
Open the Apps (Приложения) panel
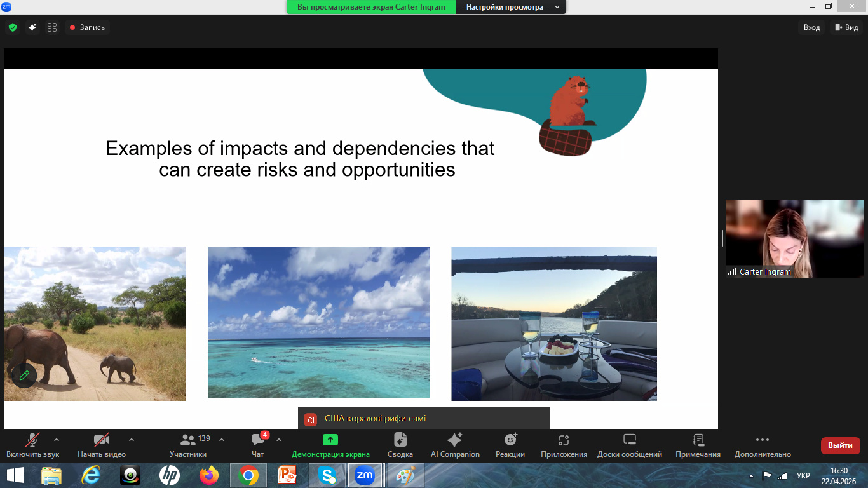pyautogui.click(x=564, y=444)
